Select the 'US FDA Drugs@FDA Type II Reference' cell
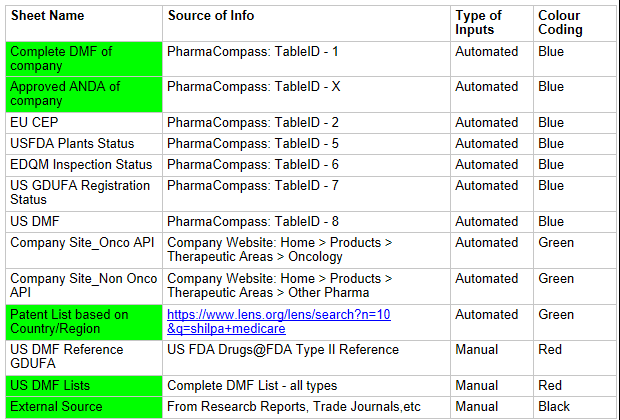The width and height of the screenshot is (620, 420). pos(306,358)
